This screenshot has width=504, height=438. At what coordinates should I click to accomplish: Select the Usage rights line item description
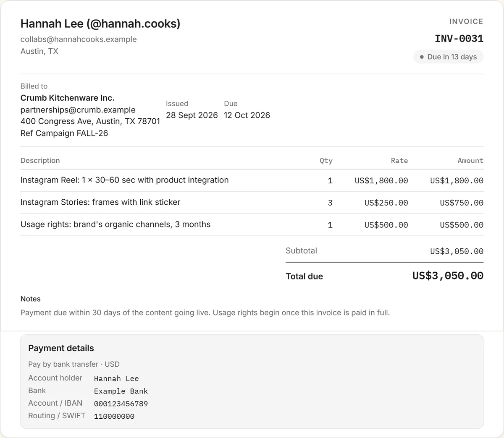pyautogui.click(x=115, y=224)
